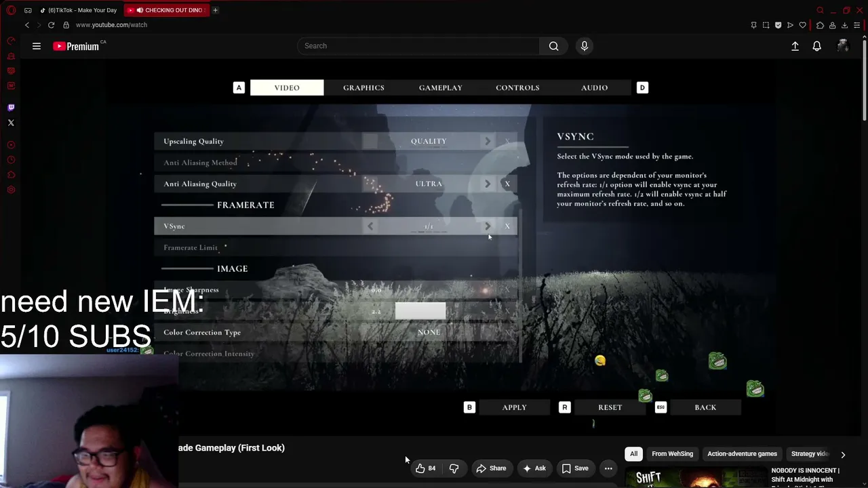868x488 pixels.
Task: Switch to the CONTROLS settings tab
Action: click(x=517, y=87)
